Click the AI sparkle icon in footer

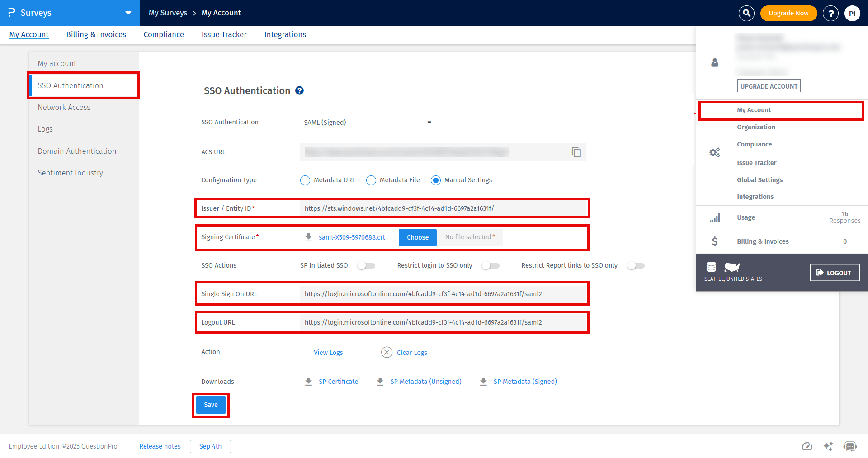coord(828,447)
